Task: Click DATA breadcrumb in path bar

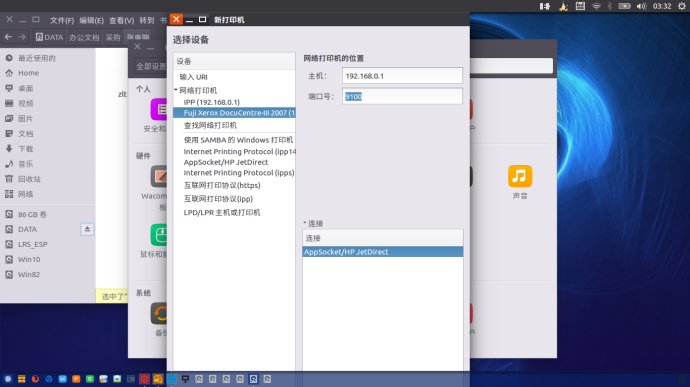Action: [x=49, y=37]
